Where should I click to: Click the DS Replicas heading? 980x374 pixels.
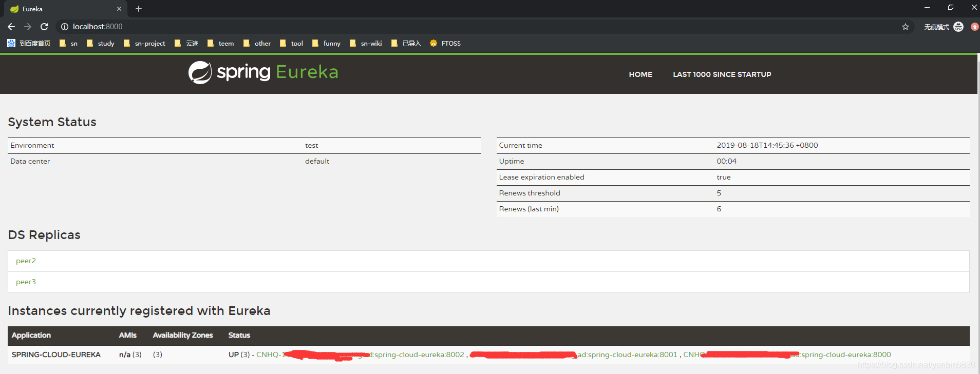click(44, 235)
